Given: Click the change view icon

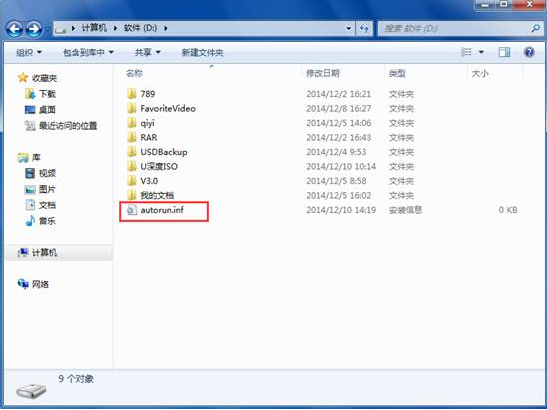Looking at the screenshot, I should click(466, 52).
